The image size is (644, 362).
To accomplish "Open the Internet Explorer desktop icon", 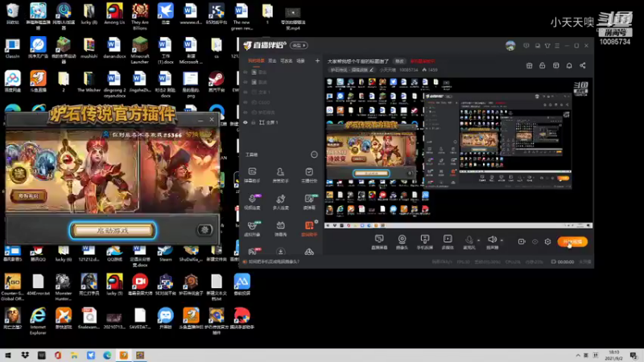I will coord(38,321).
